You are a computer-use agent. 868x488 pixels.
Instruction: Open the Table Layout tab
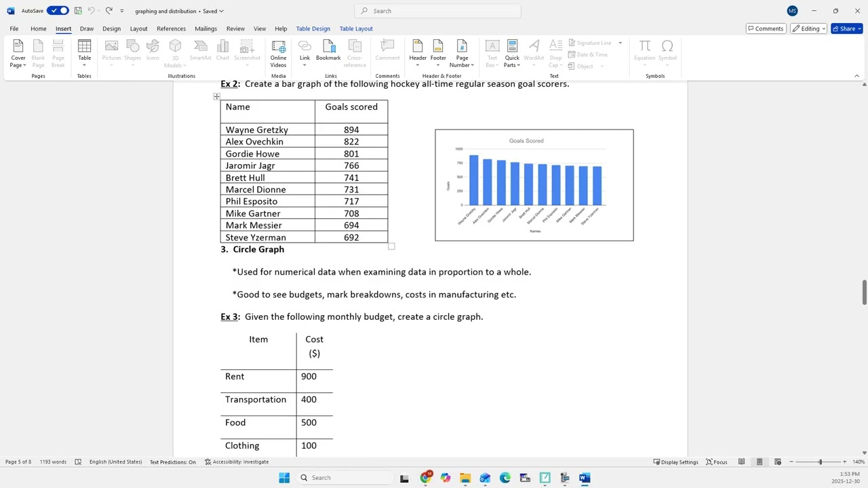[x=356, y=28]
